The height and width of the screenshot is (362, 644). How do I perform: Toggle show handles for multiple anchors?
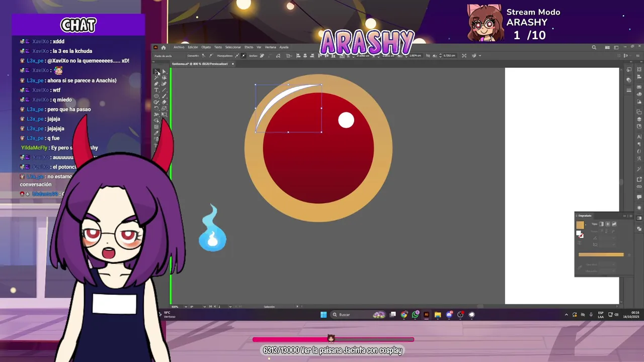point(237,56)
